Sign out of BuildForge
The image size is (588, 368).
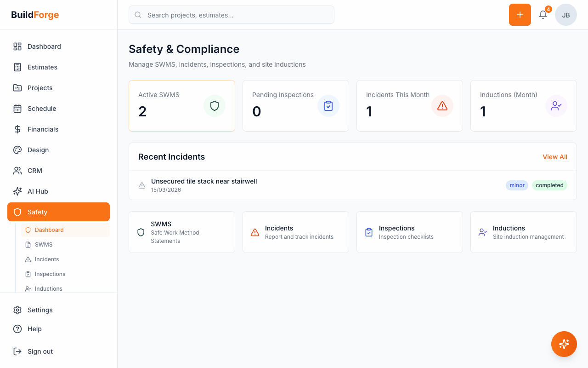pos(40,351)
